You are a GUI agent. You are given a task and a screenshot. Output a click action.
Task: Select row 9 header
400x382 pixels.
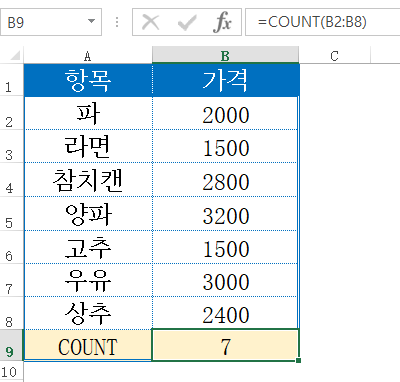(x=12, y=345)
